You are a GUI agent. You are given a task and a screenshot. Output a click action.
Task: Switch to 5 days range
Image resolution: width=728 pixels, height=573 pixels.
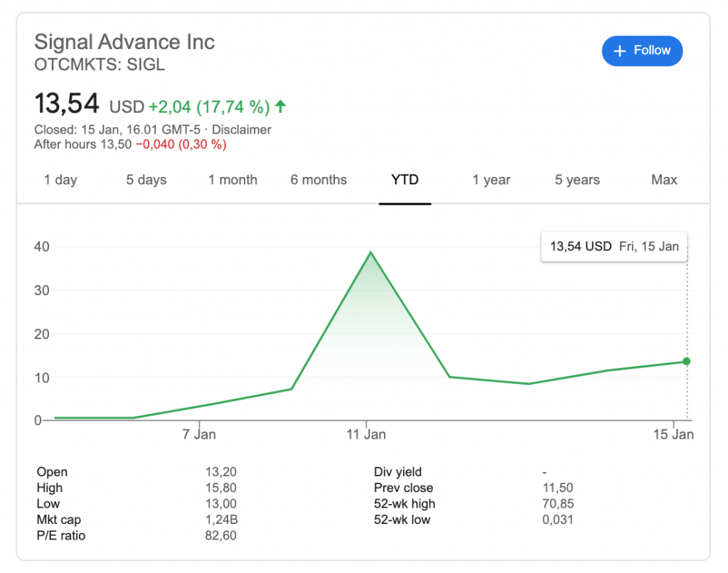pyautogui.click(x=146, y=180)
